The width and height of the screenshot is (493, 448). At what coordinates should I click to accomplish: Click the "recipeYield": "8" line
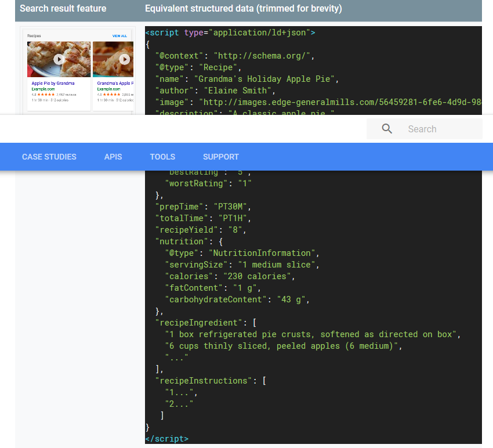tap(201, 230)
